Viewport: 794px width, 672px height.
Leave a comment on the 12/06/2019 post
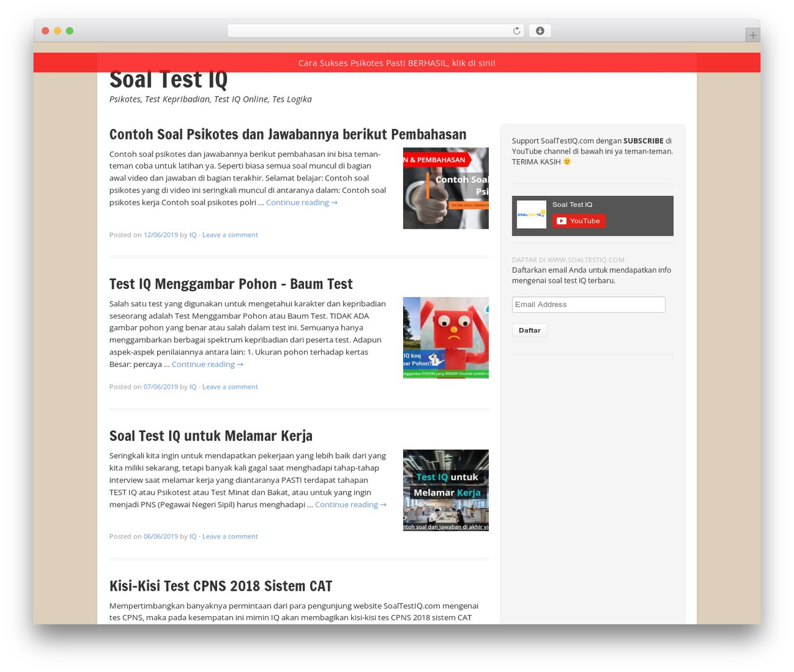click(230, 235)
